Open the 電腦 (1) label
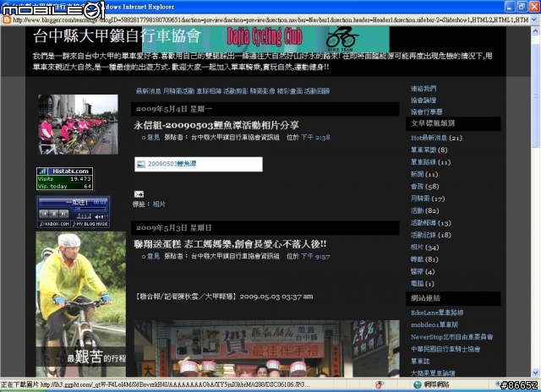Screen dimensions: 541x392 [x=423, y=283]
